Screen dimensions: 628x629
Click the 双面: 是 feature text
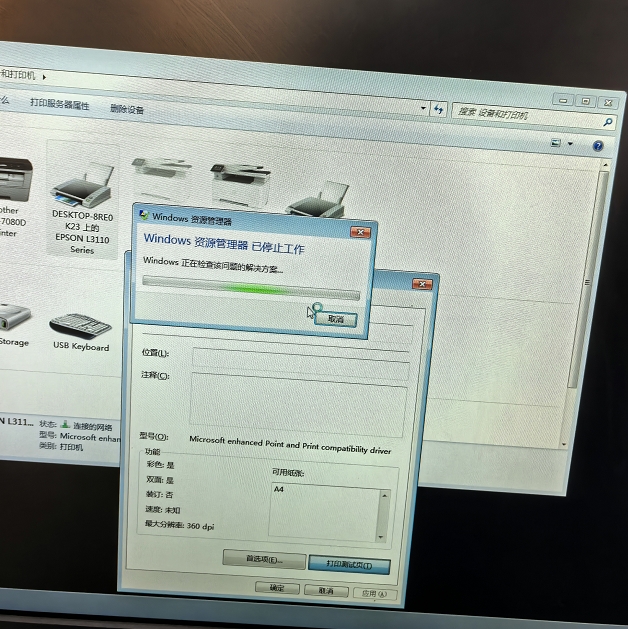[160, 480]
